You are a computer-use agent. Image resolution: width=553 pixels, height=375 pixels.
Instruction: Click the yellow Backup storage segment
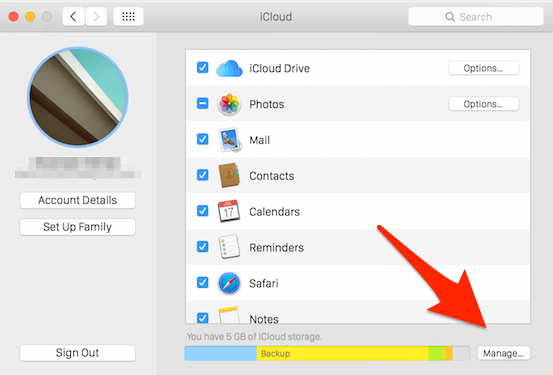click(x=342, y=353)
